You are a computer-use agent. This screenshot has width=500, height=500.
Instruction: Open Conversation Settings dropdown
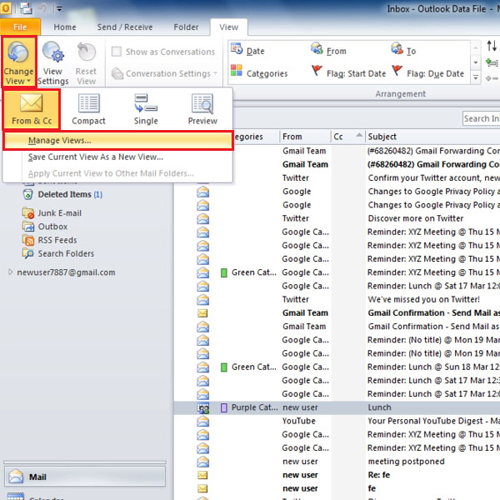point(164,73)
